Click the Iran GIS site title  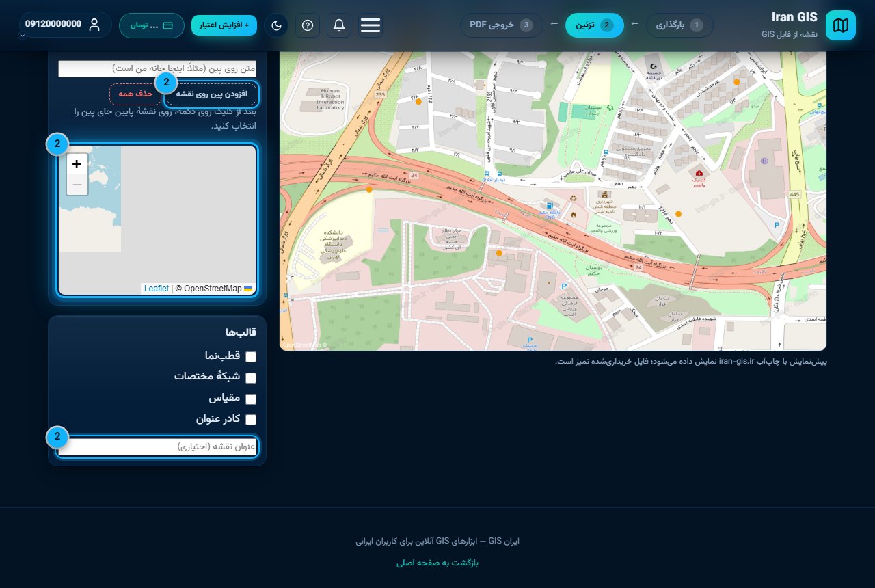tap(794, 18)
